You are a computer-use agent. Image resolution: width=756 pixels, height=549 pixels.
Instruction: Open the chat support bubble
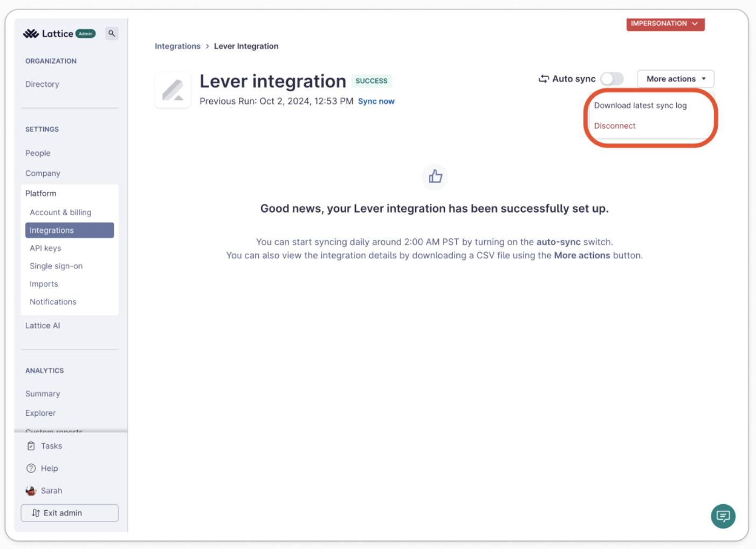click(x=723, y=516)
